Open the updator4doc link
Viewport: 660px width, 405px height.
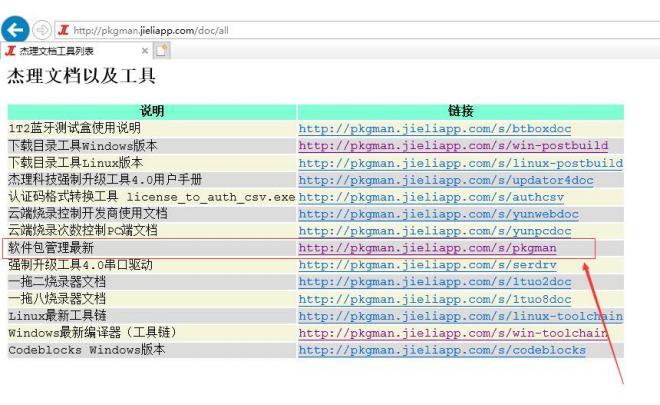(x=446, y=180)
